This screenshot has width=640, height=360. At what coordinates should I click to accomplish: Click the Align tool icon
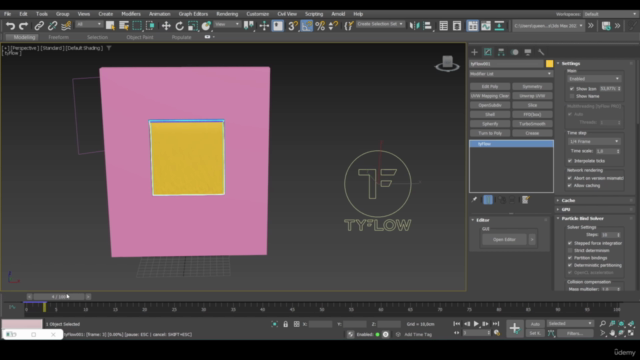pos(428,26)
